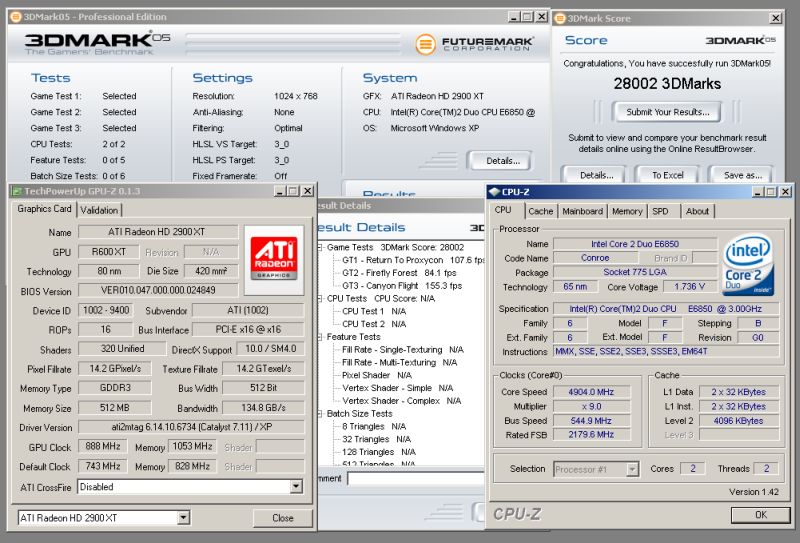Click the Driver Version field in GPU-Z
Viewport: 800px width, 543px height.
191,427
